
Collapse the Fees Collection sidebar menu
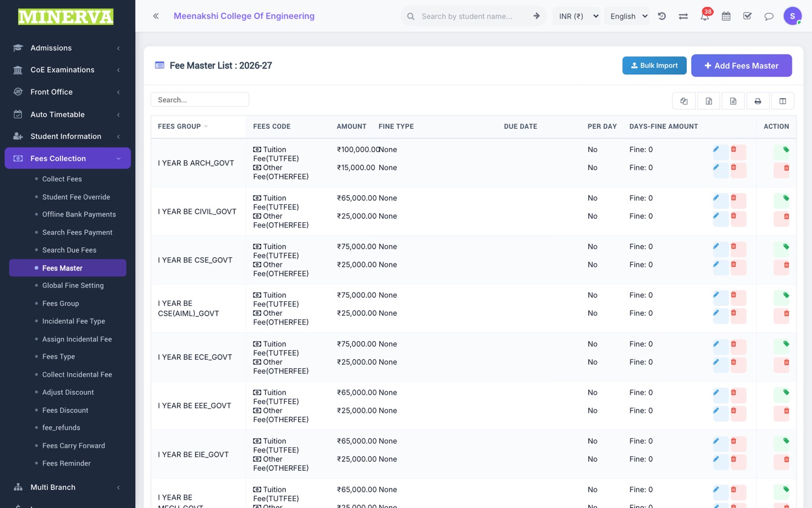click(x=67, y=158)
